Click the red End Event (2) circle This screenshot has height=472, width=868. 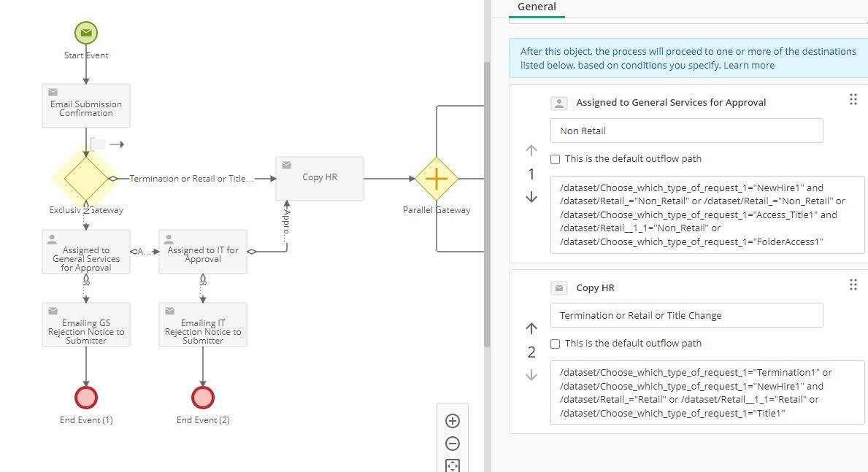coord(203,398)
